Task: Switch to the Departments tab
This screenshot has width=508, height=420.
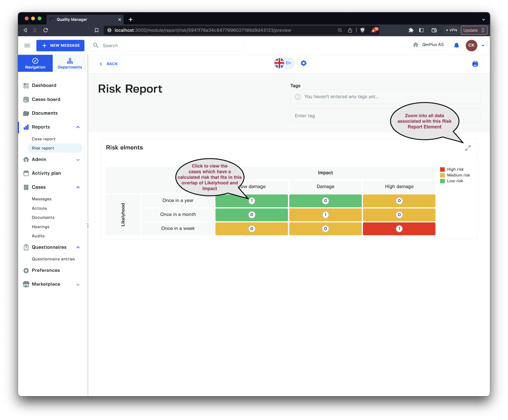Action: pos(70,63)
